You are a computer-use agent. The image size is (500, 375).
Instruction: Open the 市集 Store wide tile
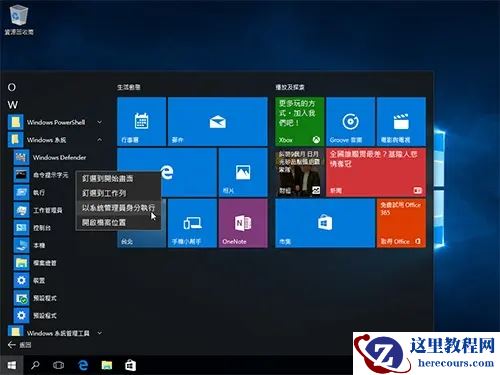click(x=325, y=223)
